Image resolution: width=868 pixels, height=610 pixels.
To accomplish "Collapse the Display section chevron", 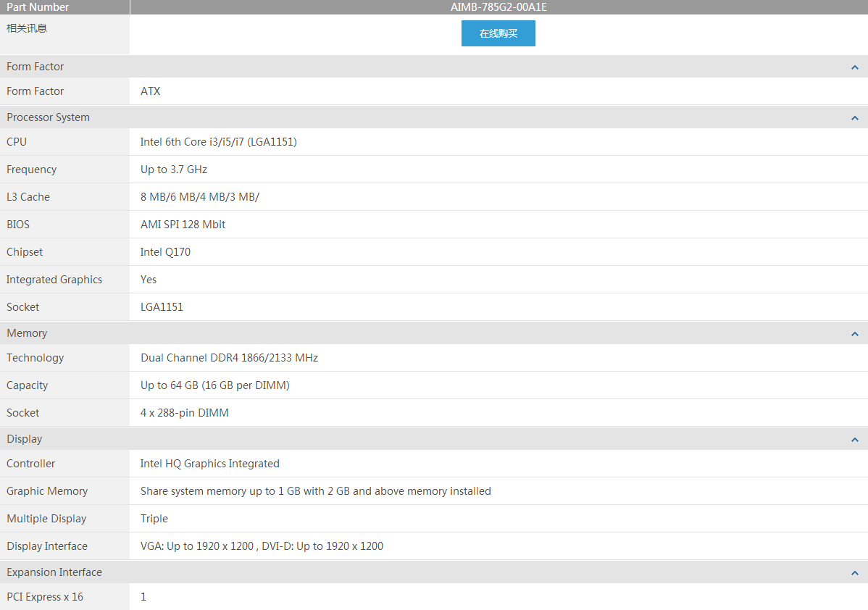I will click(x=855, y=440).
